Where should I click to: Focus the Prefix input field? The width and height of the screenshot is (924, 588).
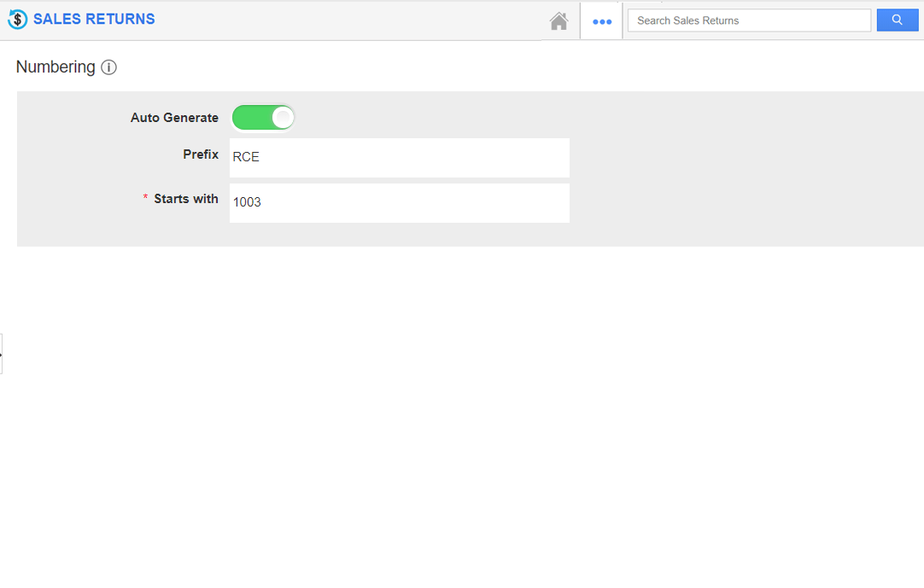(x=399, y=157)
